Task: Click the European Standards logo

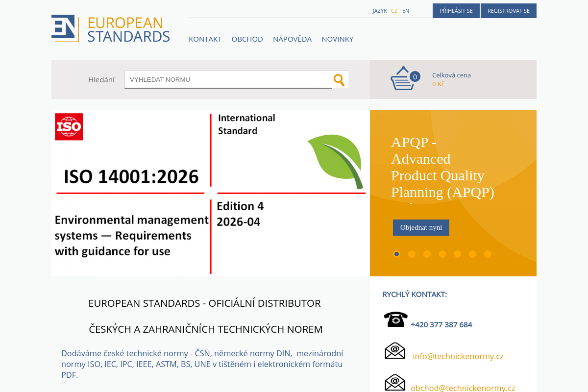Action: pos(111,28)
